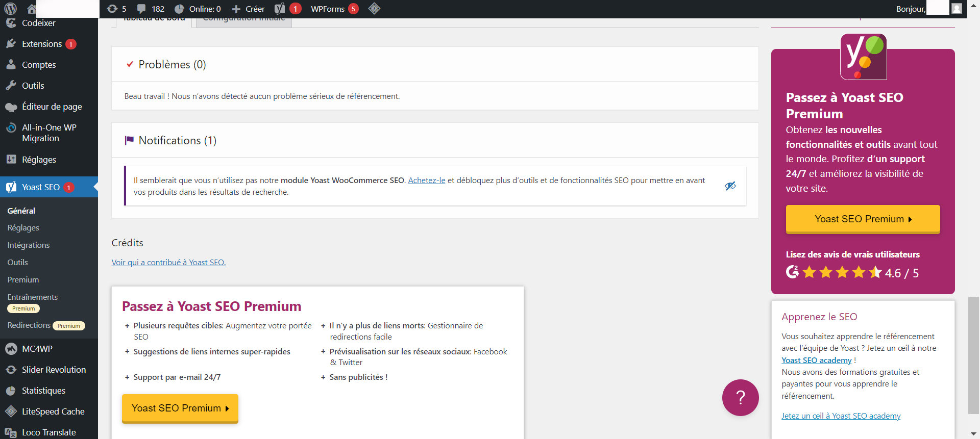Open Général submenu item
980x439 pixels.
[21, 211]
